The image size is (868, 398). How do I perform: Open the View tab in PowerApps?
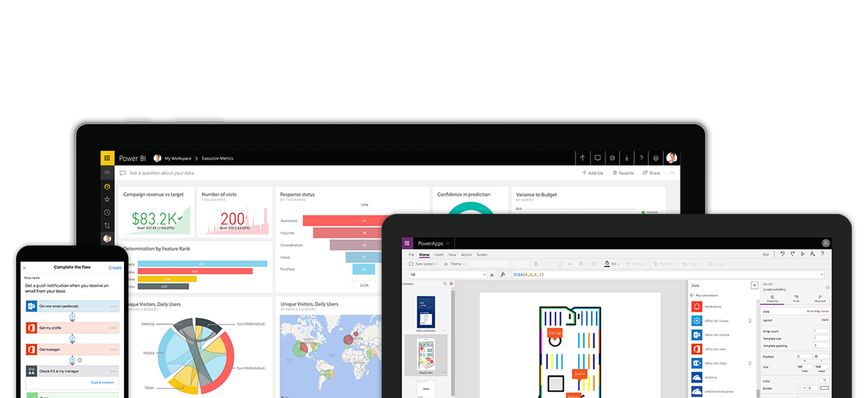452,254
